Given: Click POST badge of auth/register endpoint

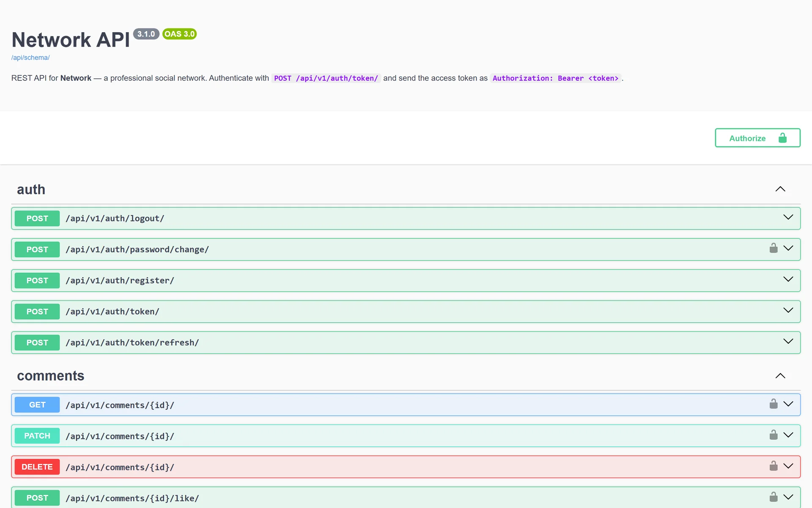Looking at the screenshot, I should pyautogui.click(x=37, y=280).
